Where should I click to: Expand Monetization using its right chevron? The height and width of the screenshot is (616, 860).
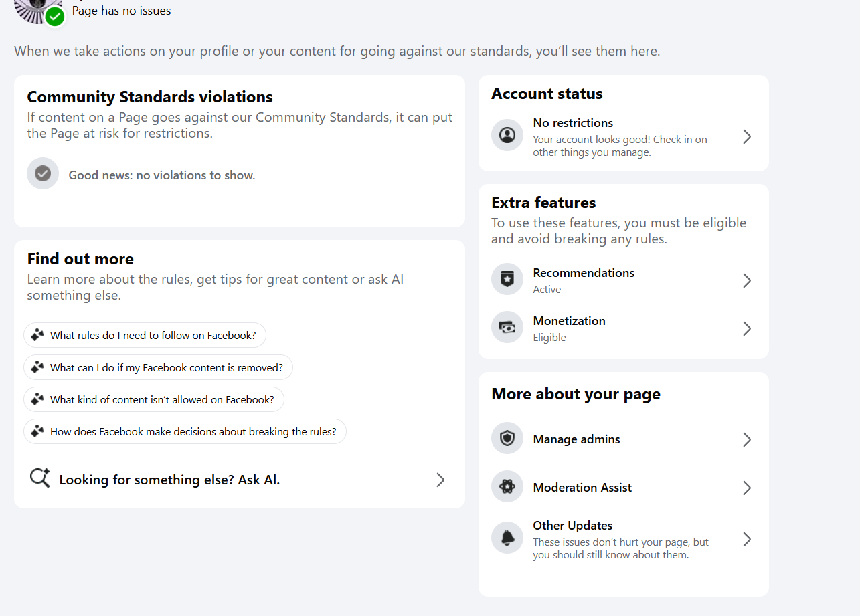pyautogui.click(x=747, y=328)
